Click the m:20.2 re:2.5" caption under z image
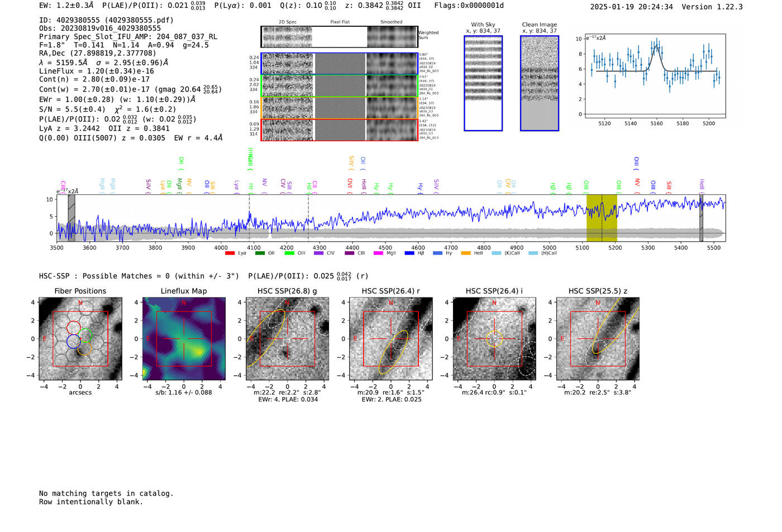782x532 pixels. (x=598, y=392)
